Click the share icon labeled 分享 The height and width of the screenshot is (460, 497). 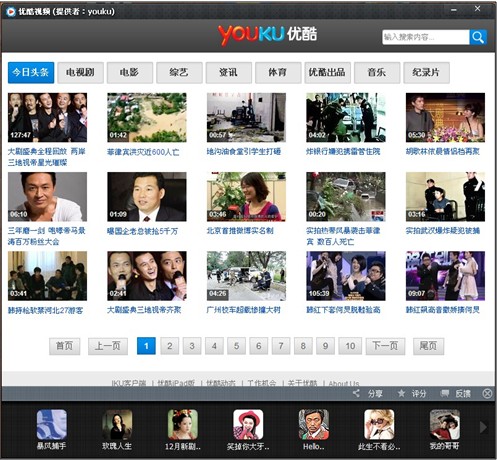click(x=356, y=393)
